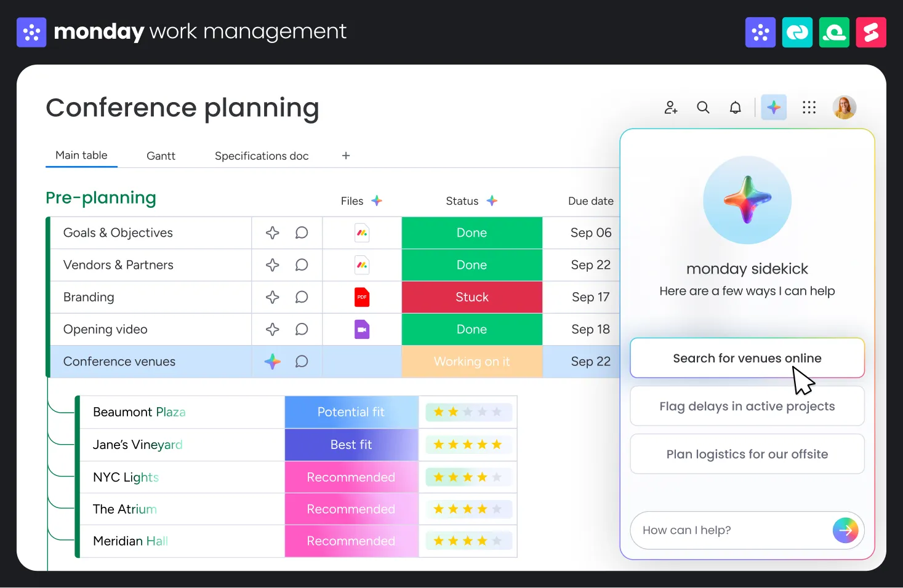
Task: Open the pink monday service product icon
Action: point(871,32)
